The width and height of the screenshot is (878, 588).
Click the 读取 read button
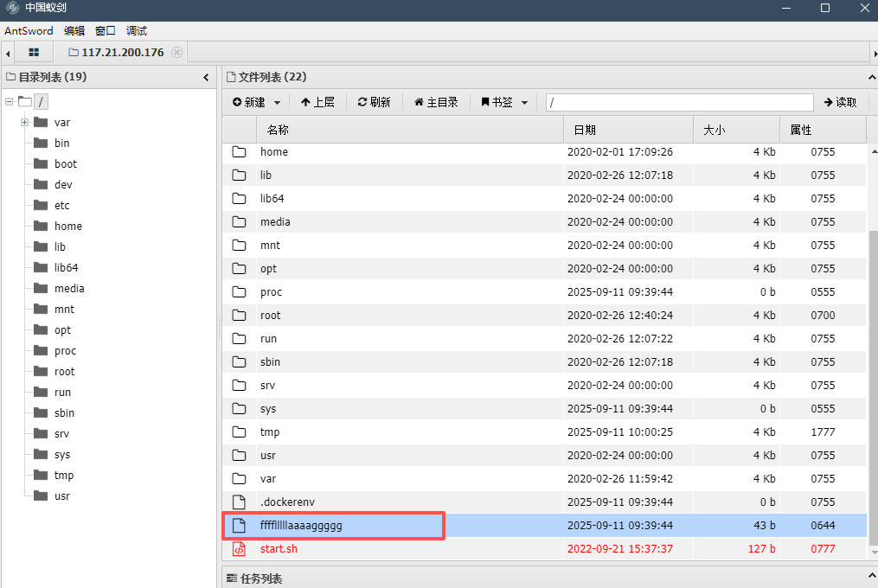[840, 102]
